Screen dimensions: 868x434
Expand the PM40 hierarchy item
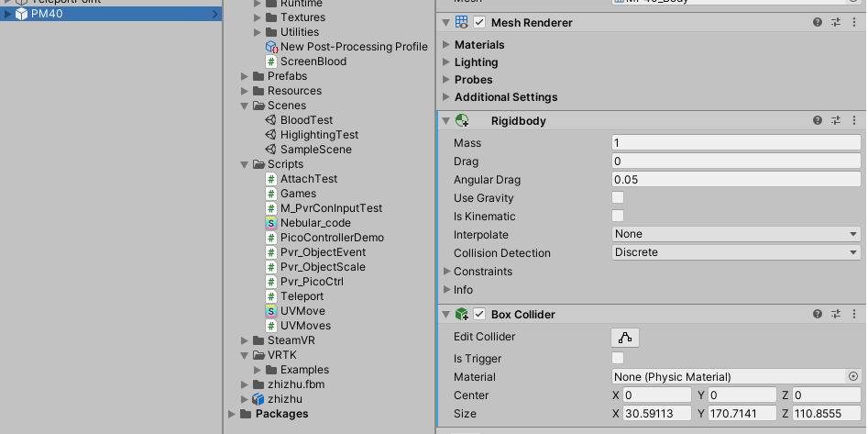[x=7, y=14]
